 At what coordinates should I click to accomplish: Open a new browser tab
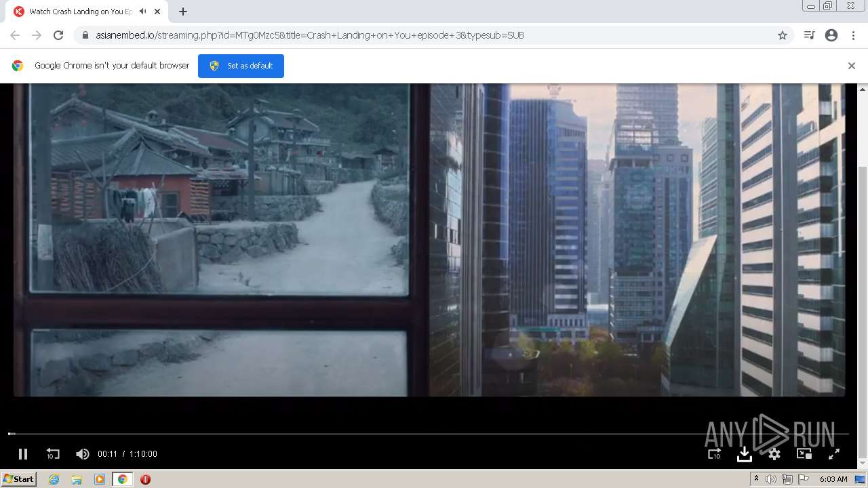[x=183, y=12]
